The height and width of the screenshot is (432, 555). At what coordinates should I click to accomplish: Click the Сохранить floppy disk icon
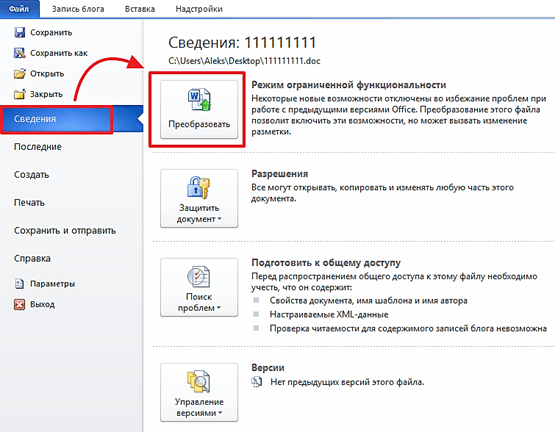point(19,32)
